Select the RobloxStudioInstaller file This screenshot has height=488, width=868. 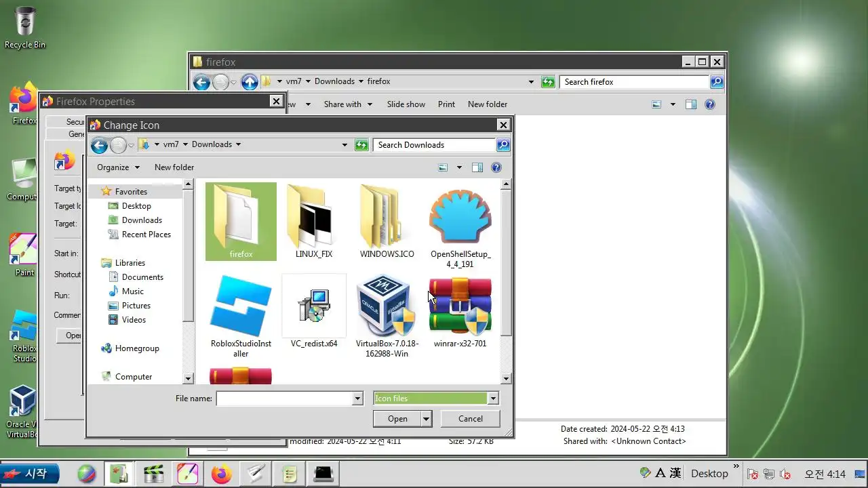tap(241, 316)
